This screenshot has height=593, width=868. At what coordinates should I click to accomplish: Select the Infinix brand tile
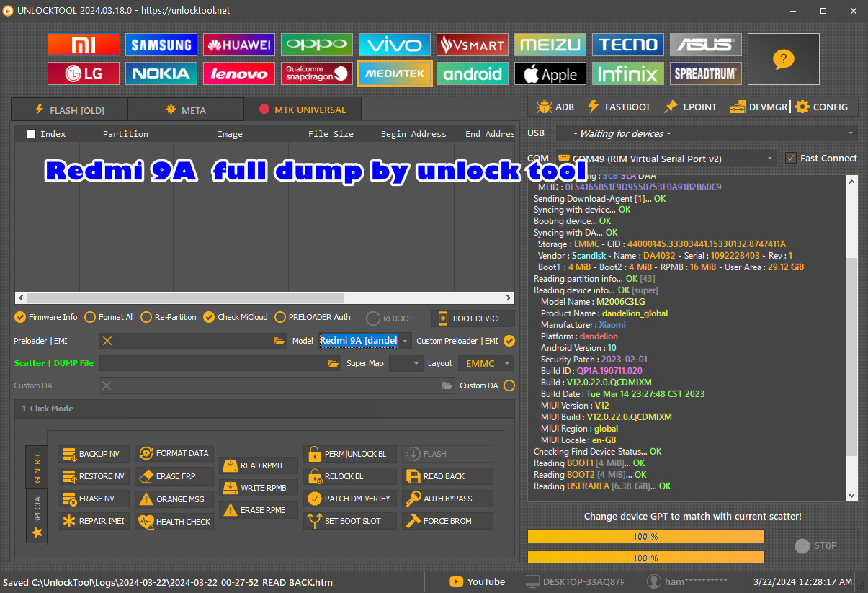coord(628,73)
